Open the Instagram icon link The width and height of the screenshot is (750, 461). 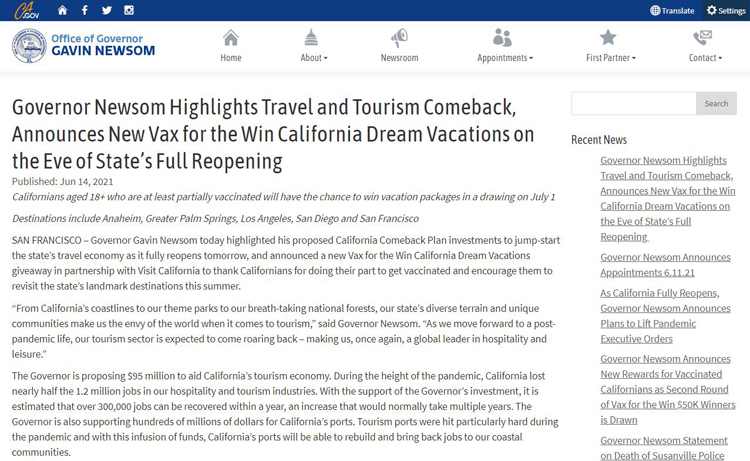128,10
